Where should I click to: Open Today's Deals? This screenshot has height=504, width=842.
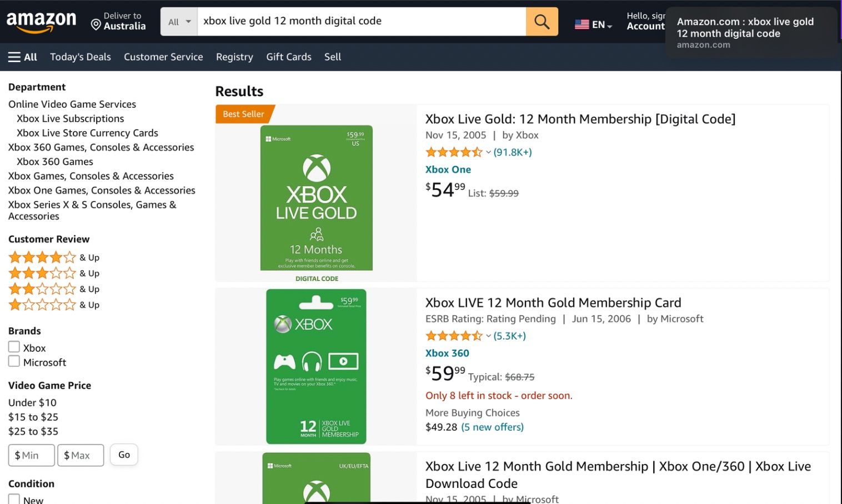[80, 57]
